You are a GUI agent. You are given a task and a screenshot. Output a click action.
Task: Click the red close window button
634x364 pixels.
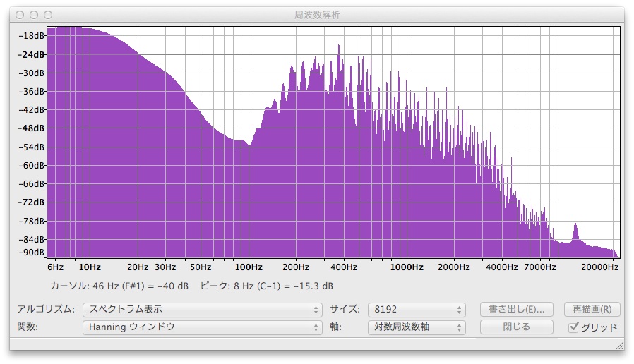pyautogui.click(x=20, y=15)
